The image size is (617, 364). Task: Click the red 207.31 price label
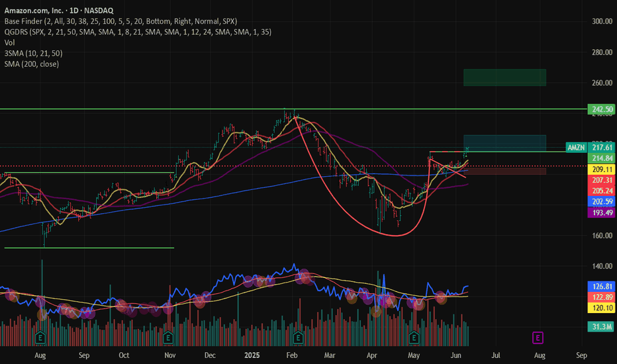[x=601, y=180]
